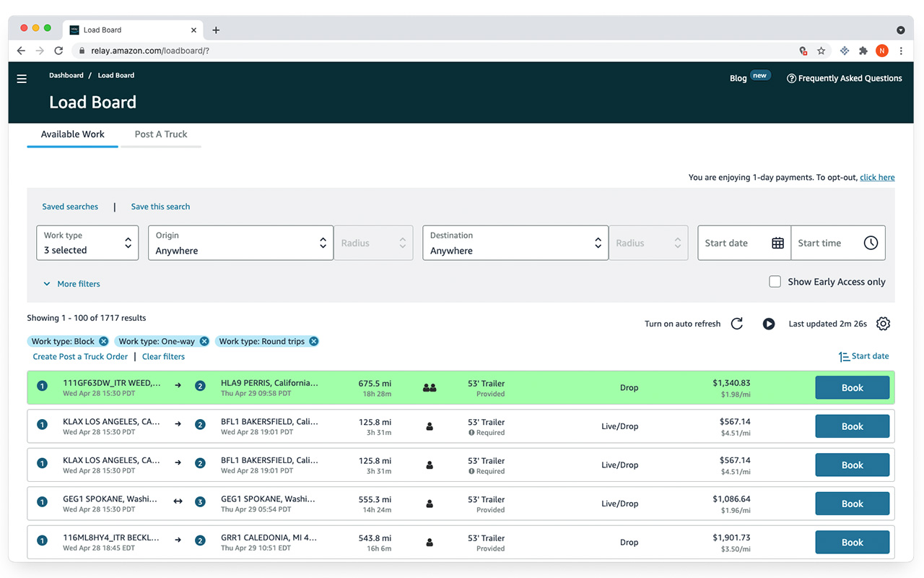The height and width of the screenshot is (578, 924).
Task: Open the Blog link
Action: [x=738, y=78]
